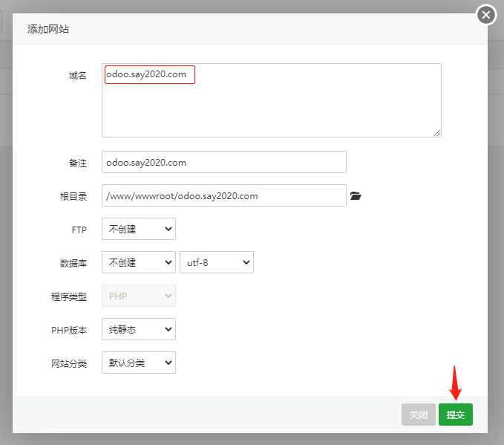
Task: Open the 网站分类 默认分类 dropdown
Action: [x=139, y=363]
